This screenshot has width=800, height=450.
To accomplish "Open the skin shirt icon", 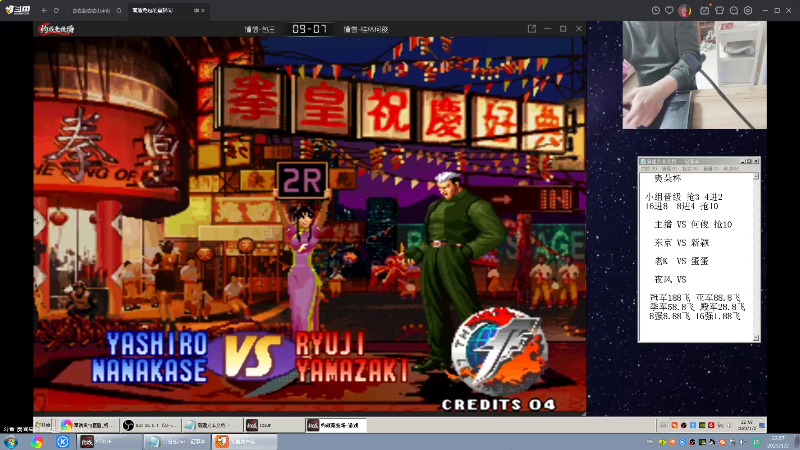I will (x=719, y=10).
